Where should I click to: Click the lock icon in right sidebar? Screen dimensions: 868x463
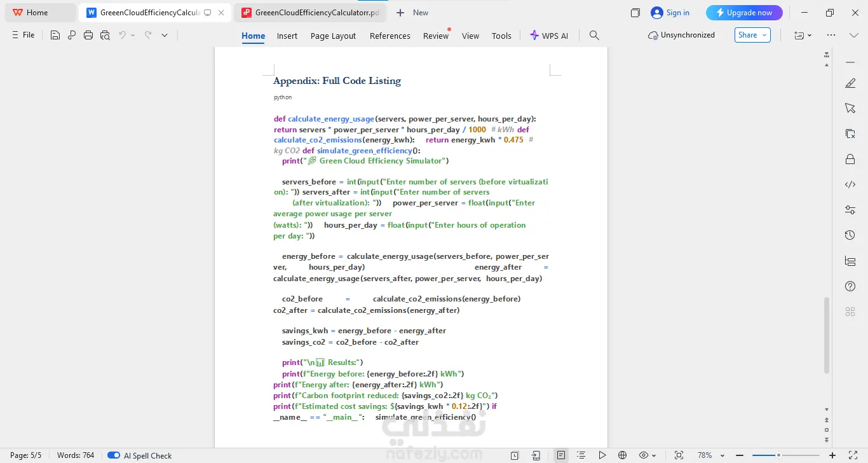[850, 159]
